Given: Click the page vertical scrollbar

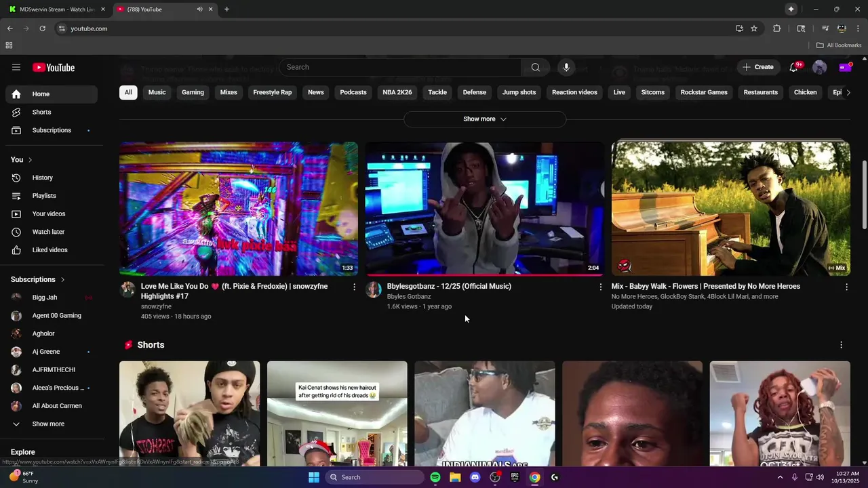Looking at the screenshot, I should pos(864,195).
